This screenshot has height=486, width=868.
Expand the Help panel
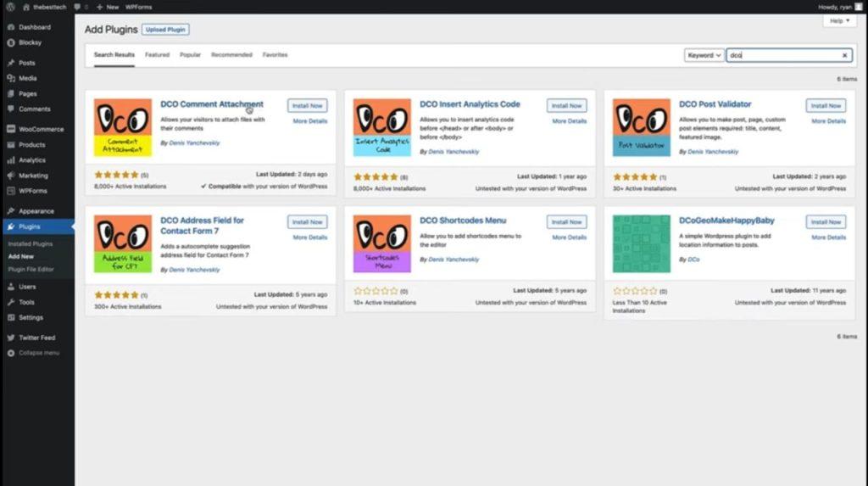(840, 21)
